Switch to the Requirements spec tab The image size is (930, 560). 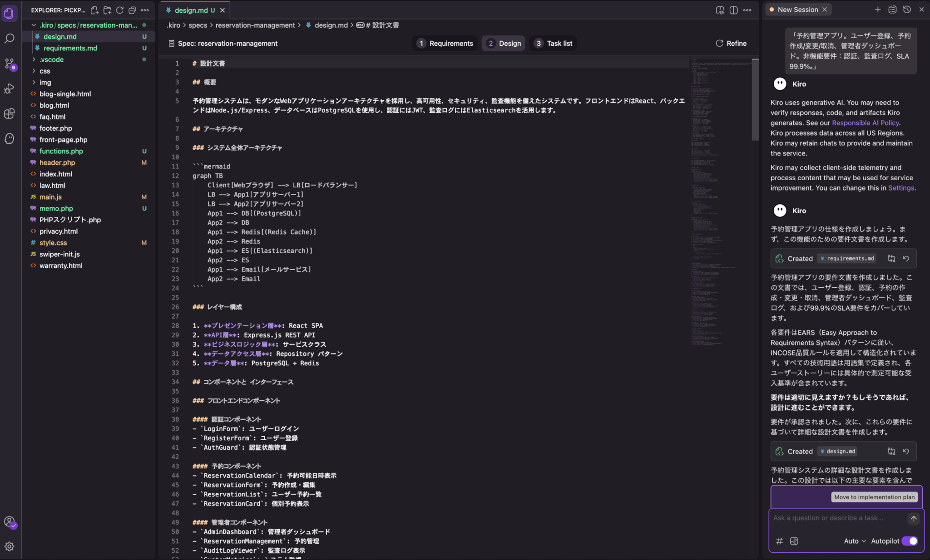pos(445,43)
